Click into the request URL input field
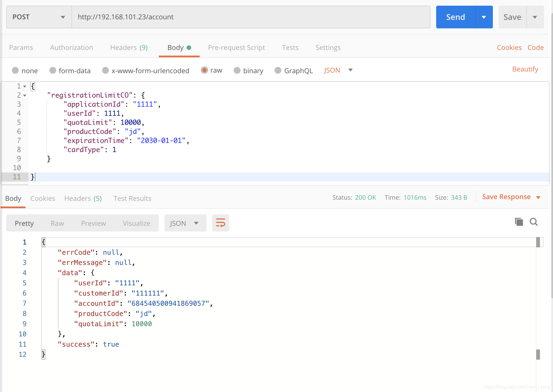This screenshot has width=553, height=392. tap(251, 17)
